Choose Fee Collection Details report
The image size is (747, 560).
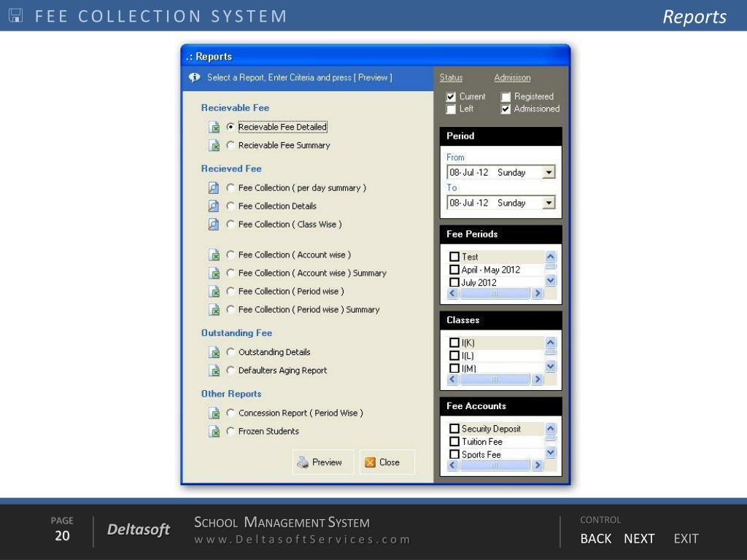[x=231, y=206]
